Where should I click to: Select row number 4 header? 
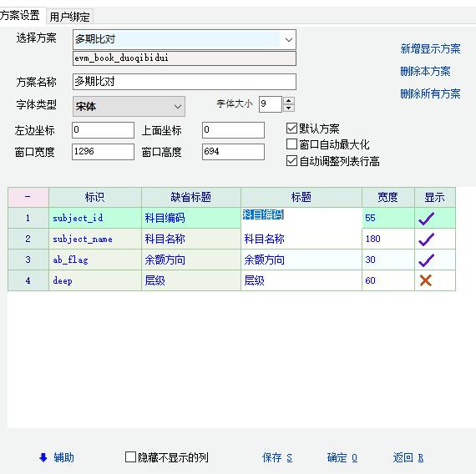point(28,280)
